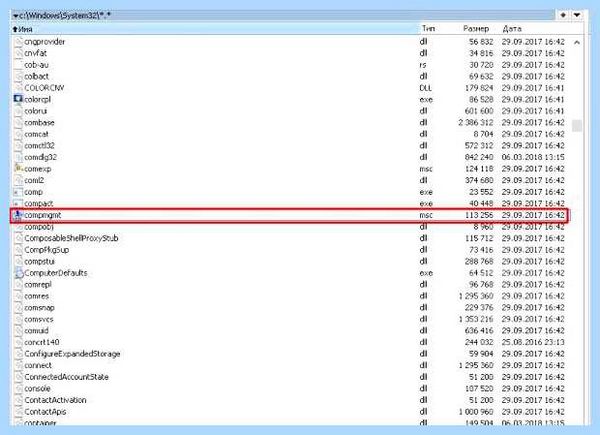This screenshot has height=435, width=600.
Task: Select the COLORCNV file name
Action: coord(44,88)
